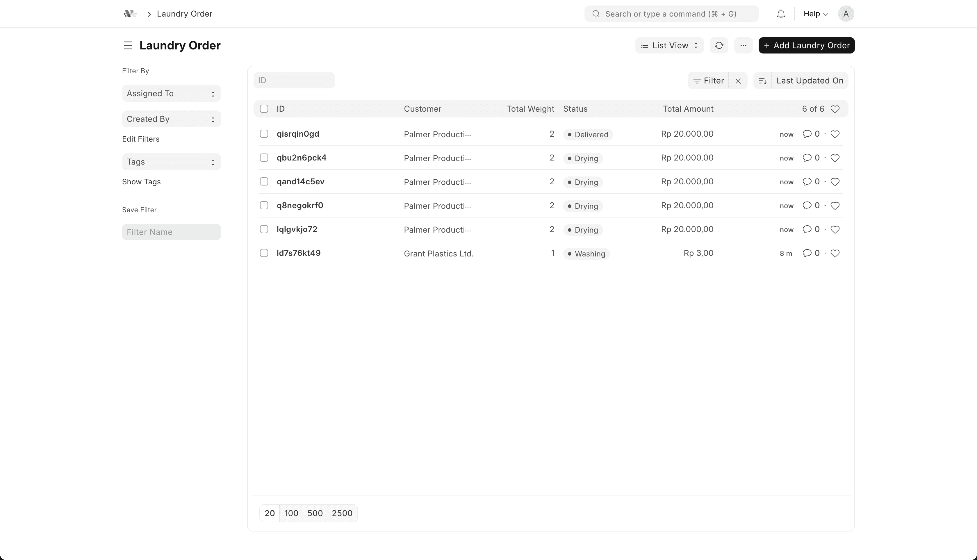Open order lqlgvkjo72
This screenshot has height=560, width=977.
(297, 229)
